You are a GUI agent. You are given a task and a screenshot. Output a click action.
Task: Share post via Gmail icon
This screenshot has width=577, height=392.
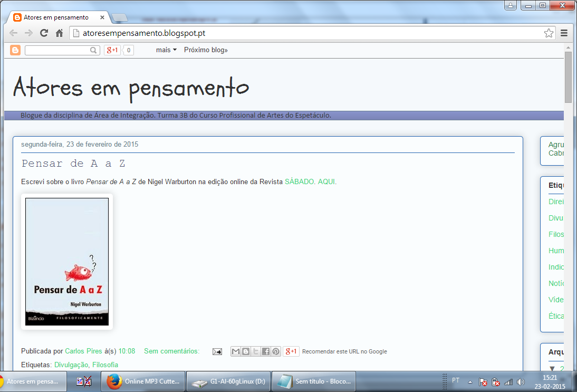pyautogui.click(x=236, y=351)
